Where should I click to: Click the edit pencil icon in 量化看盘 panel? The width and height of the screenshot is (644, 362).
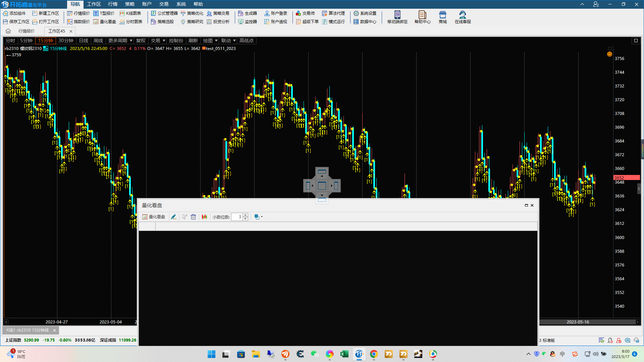click(173, 217)
